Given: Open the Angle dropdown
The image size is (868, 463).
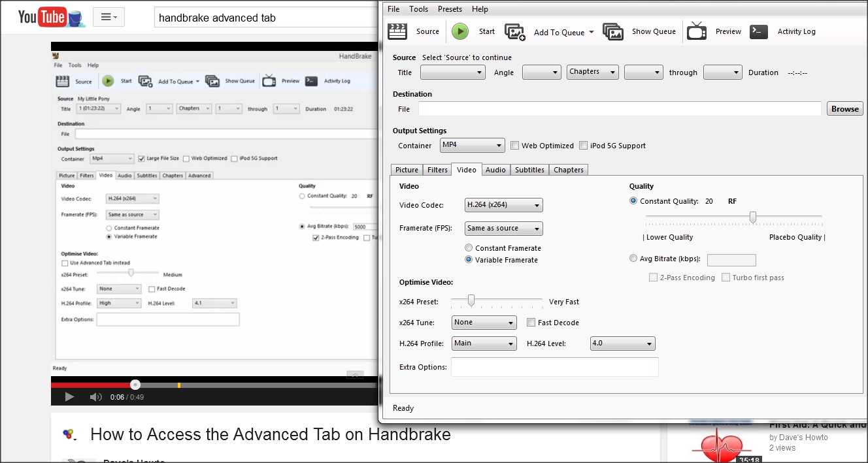Looking at the screenshot, I should pyautogui.click(x=542, y=72).
